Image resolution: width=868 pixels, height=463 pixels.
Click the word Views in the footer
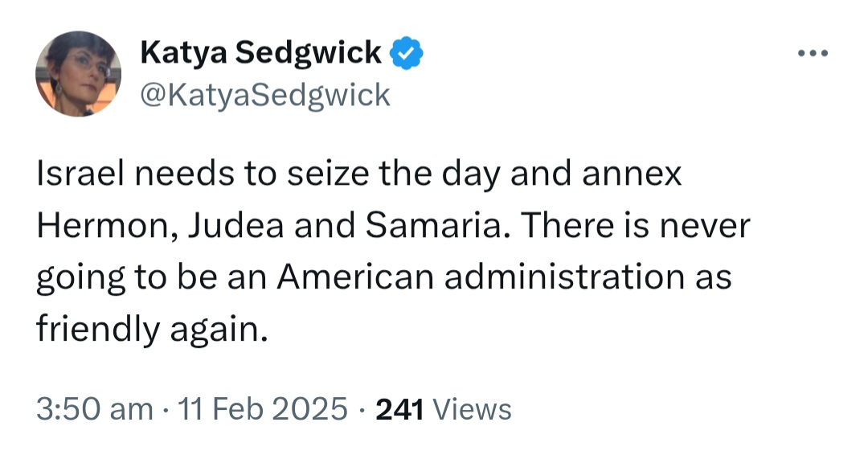[x=472, y=410]
